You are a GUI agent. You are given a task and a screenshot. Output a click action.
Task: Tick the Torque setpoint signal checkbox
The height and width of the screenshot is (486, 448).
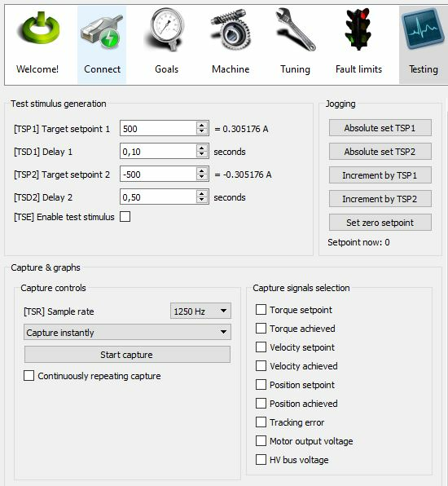pyautogui.click(x=261, y=309)
